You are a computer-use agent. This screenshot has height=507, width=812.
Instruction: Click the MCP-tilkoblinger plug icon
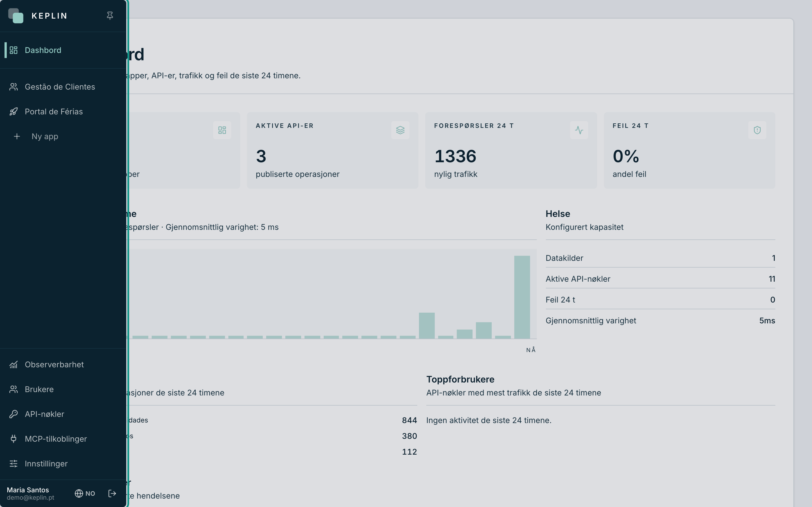click(x=14, y=439)
